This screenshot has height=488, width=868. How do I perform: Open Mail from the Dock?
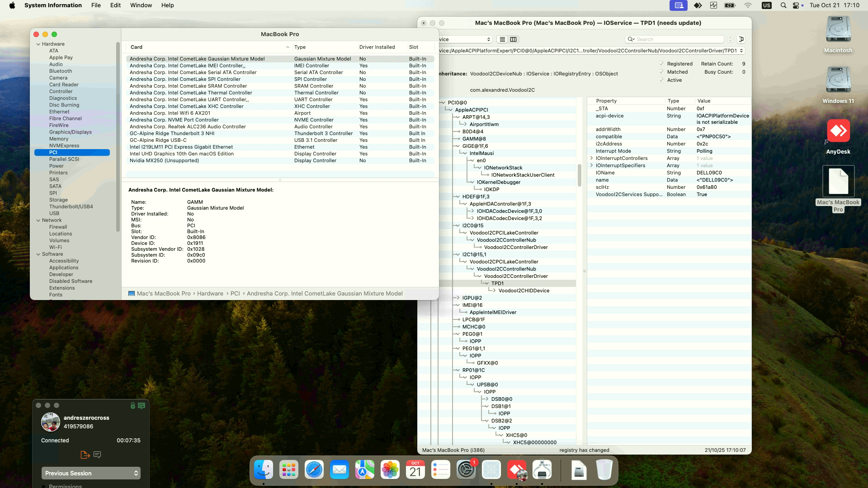pyautogui.click(x=340, y=470)
